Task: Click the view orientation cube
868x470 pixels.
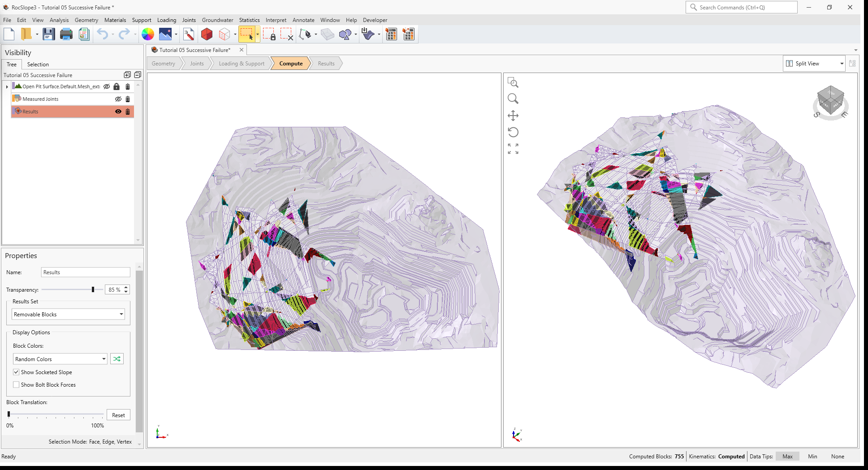Action: pyautogui.click(x=830, y=99)
